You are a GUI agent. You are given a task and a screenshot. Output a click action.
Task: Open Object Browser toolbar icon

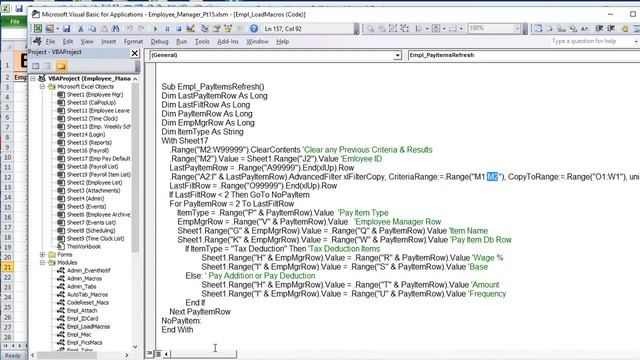click(x=228, y=28)
